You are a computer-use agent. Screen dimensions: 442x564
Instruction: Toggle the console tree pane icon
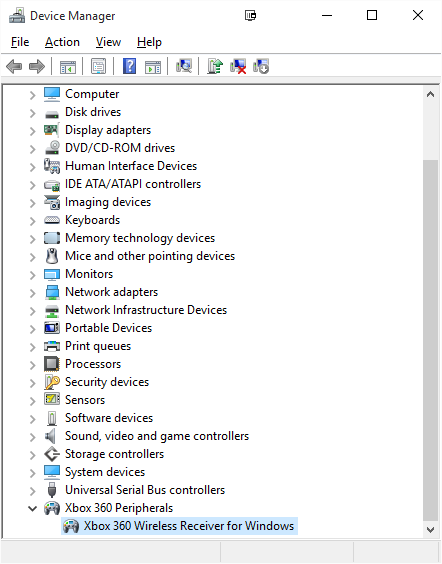pos(68,67)
